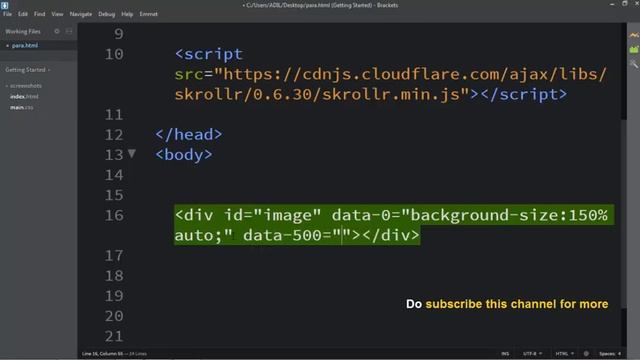This screenshot has width=640, height=360.
Task: Collapse the screenshots folder
Action: click(x=25, y=86)
